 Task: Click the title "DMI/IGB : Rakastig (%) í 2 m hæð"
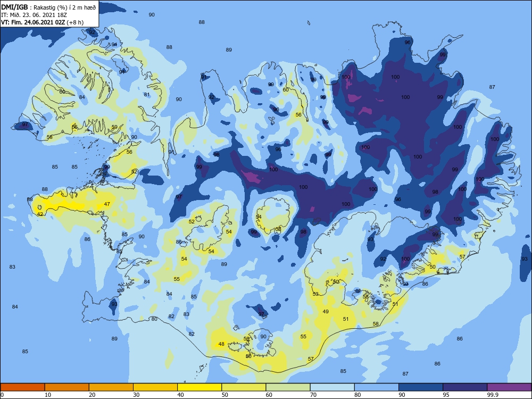click(49, 7)
